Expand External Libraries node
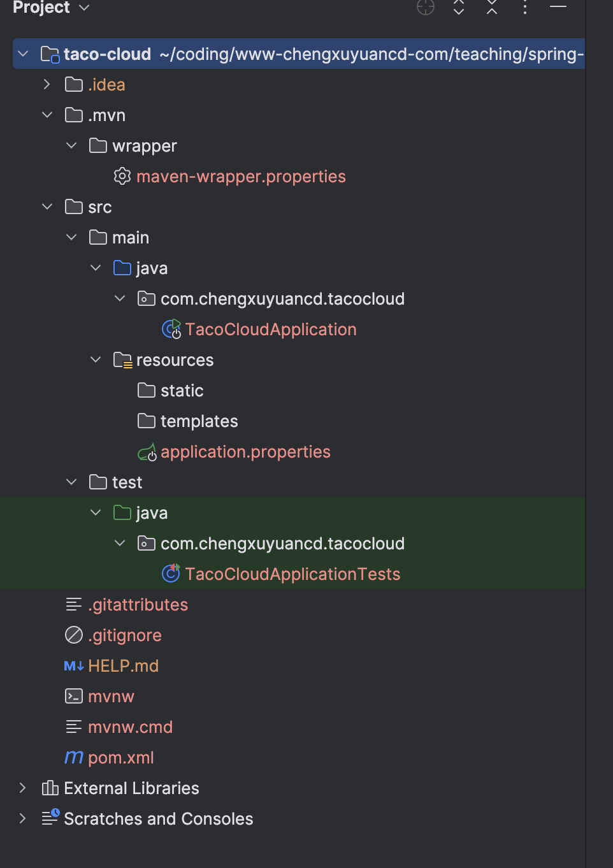The height and width of the screenshot is (868, 613). tap(22, 788)
